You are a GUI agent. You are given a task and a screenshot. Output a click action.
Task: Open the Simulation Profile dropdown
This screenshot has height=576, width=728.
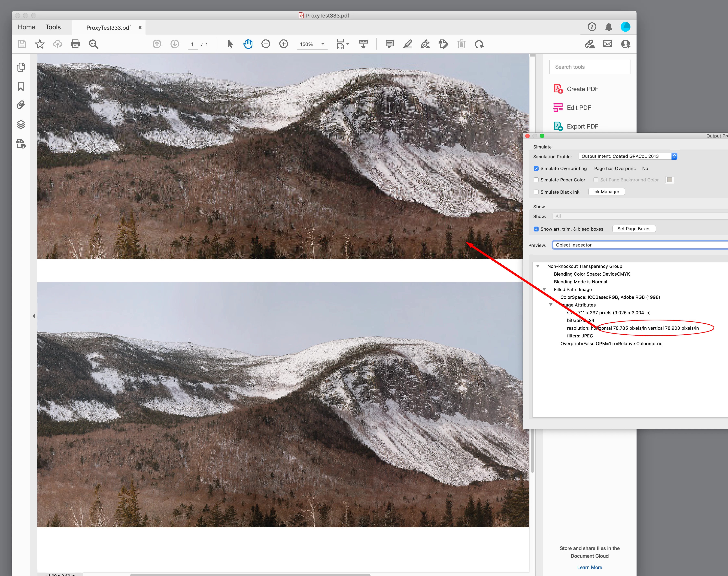coord(628,156)
